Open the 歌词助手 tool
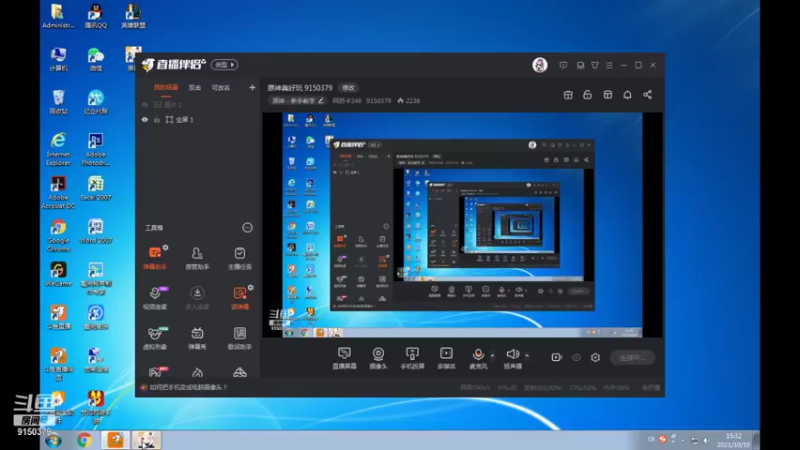The height and width of the screenshot is (450, 800). point(239,338)
